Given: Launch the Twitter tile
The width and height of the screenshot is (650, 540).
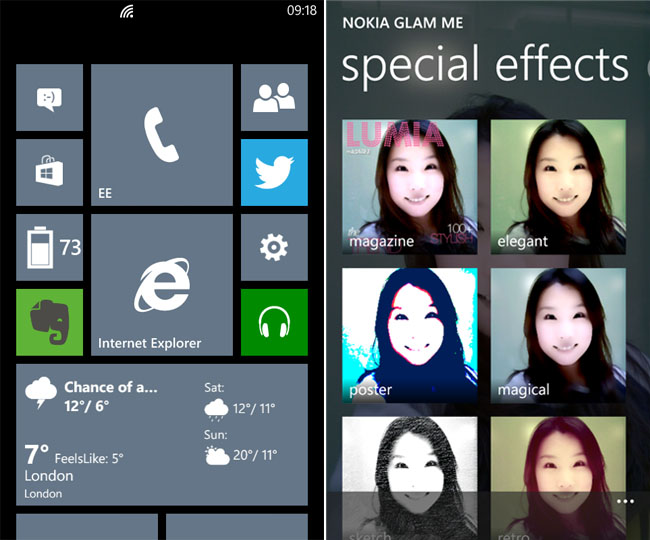Looking at the screenshot, I should pos(274,172).
